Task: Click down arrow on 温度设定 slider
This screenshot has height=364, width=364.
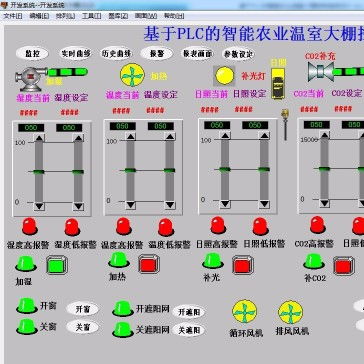Action: tap(170, 205)
